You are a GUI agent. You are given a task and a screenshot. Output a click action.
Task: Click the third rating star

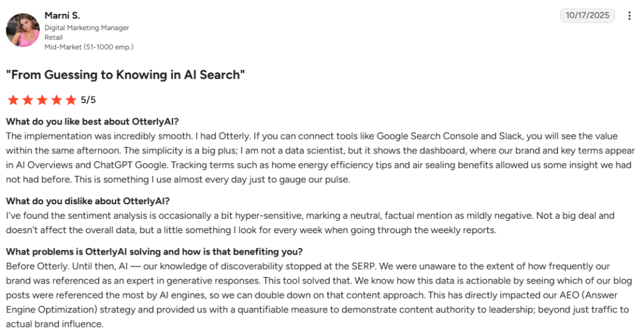42,100
